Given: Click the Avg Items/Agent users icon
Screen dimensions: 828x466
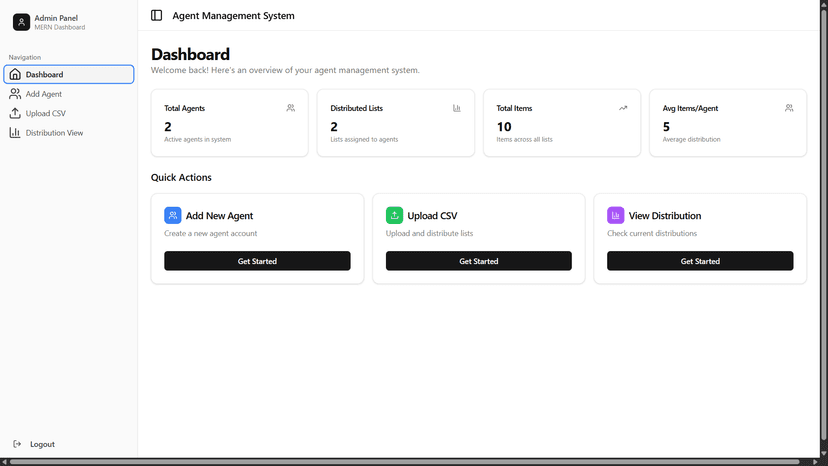Looking at the screenshot, I should point(789,108).
